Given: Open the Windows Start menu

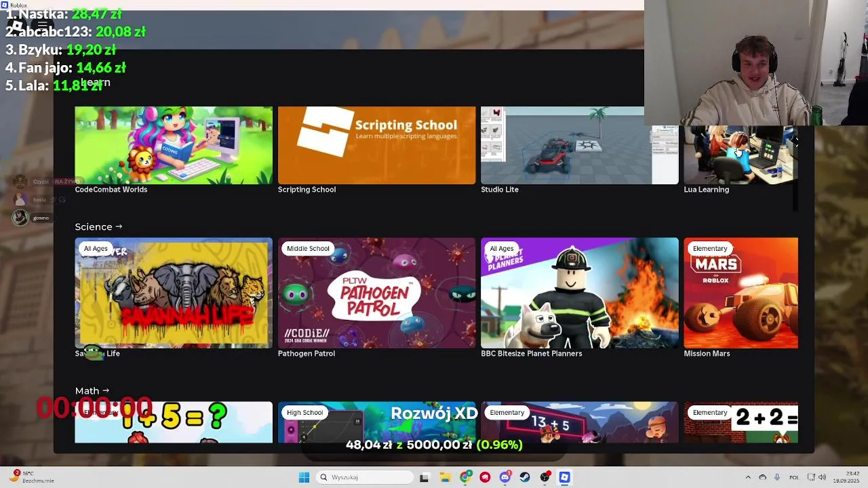Looking at the screenshot, I should [304, 477].
